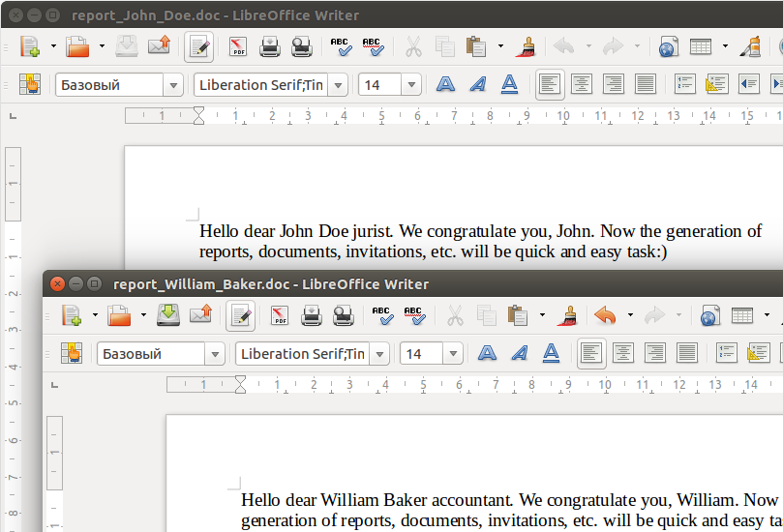
Task: Run spelling check in John_Doe window
Action: point(341,46)
